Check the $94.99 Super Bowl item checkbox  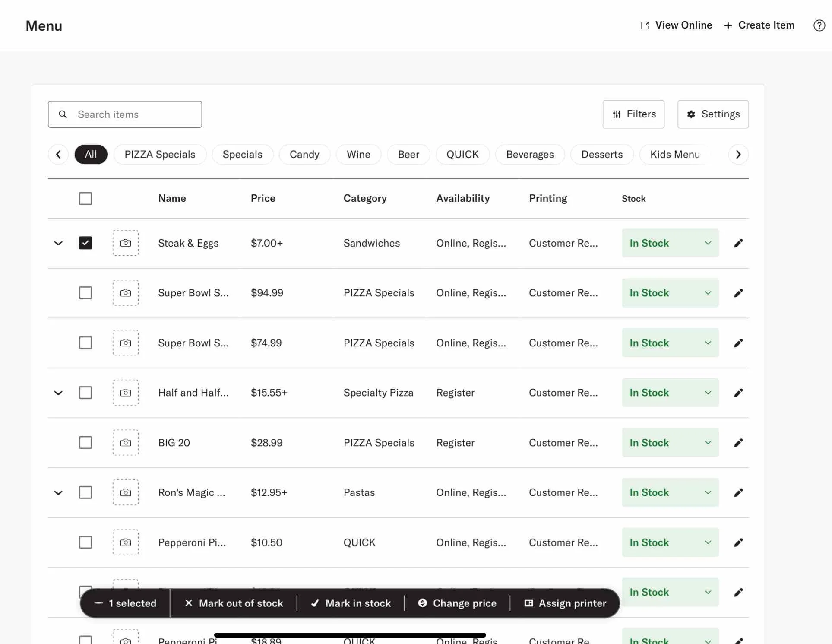85,293
